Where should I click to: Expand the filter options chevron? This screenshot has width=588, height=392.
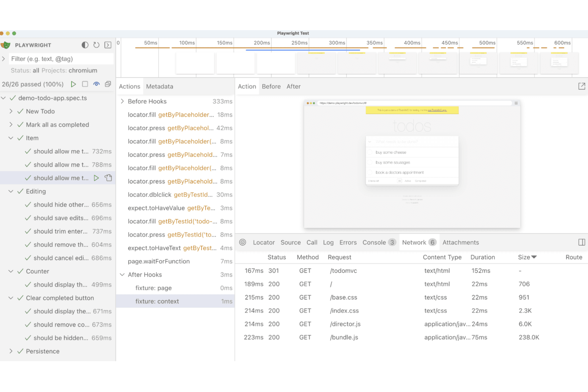pos(4,59)
